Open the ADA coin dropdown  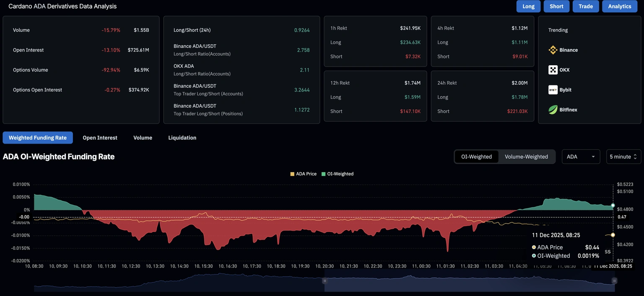[x=581, y=157]
